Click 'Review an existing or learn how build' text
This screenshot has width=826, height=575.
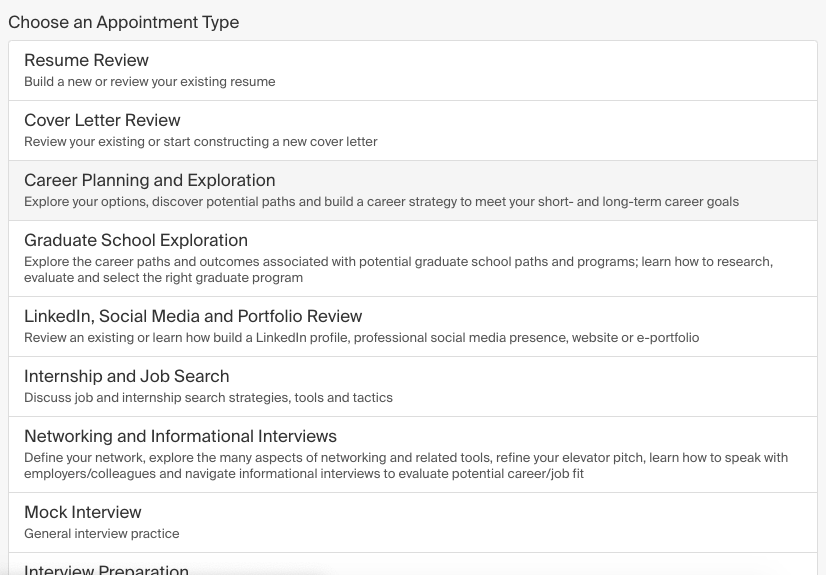(361, 338)
